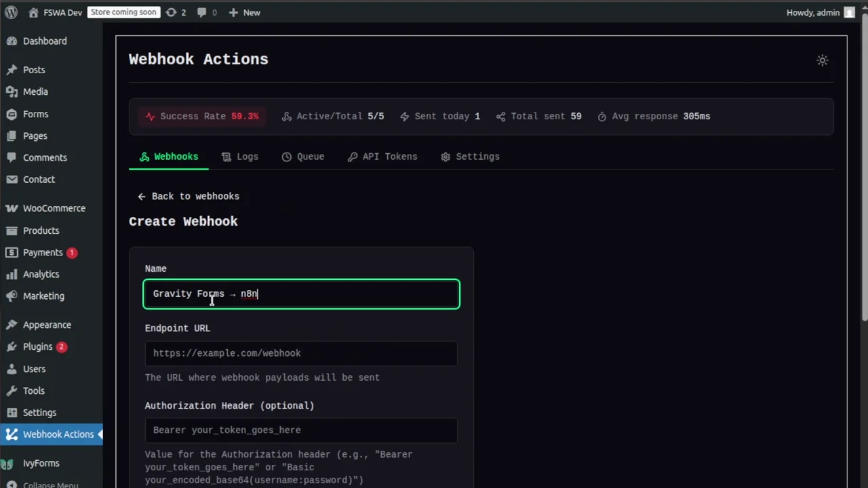Click the Contact envelope icon

click(12, 179)
